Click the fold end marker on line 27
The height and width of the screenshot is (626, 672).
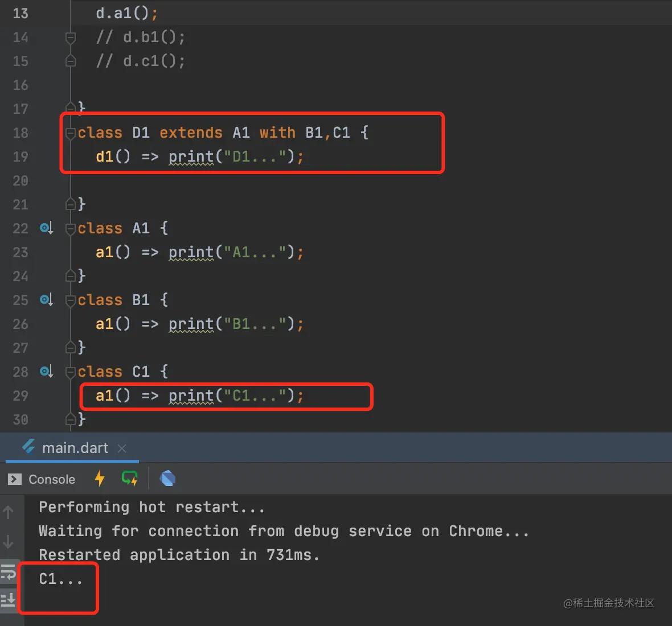70,347
